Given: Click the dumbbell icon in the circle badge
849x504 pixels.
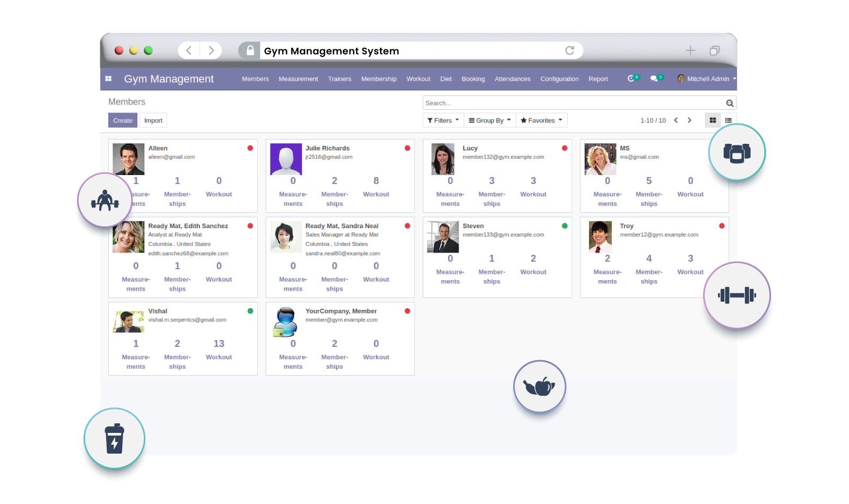Looking at the screenshot, I should pos(737,295).
